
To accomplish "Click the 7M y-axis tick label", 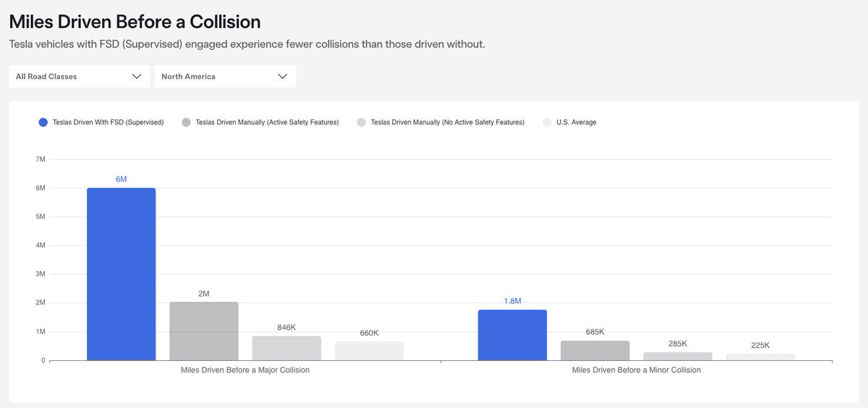I will pyautogui.click(x=40, y=159).
